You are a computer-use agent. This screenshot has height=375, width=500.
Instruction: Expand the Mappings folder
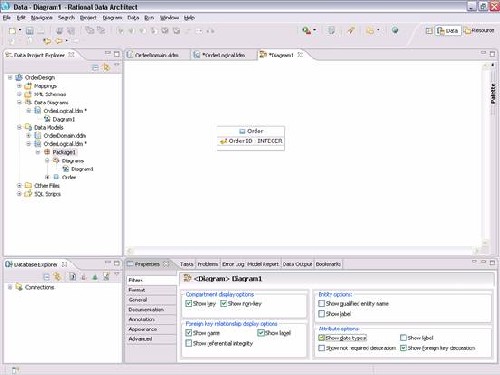coord(19,86)
